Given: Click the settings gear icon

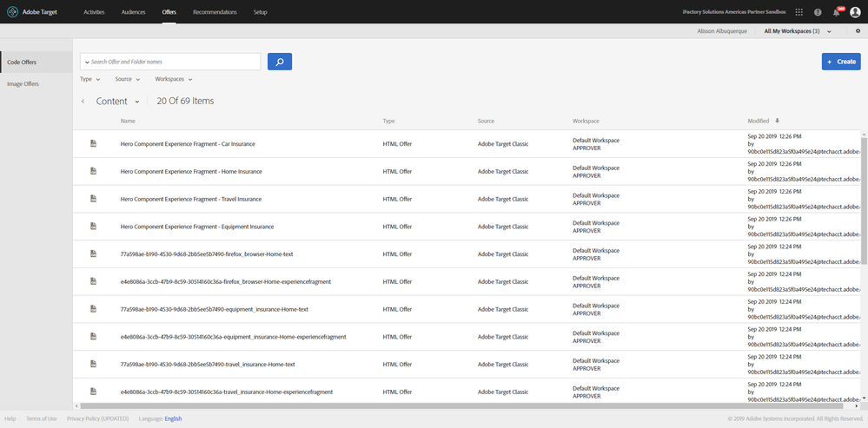Looking at the screenshot, I should (x=858, y=31).
